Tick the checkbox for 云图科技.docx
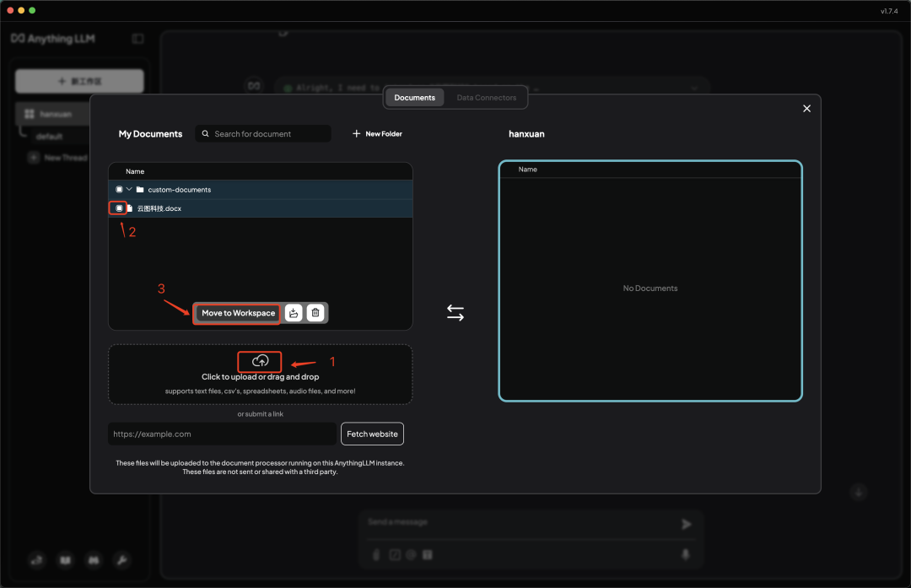911x588 pixels. coord(119,208)
